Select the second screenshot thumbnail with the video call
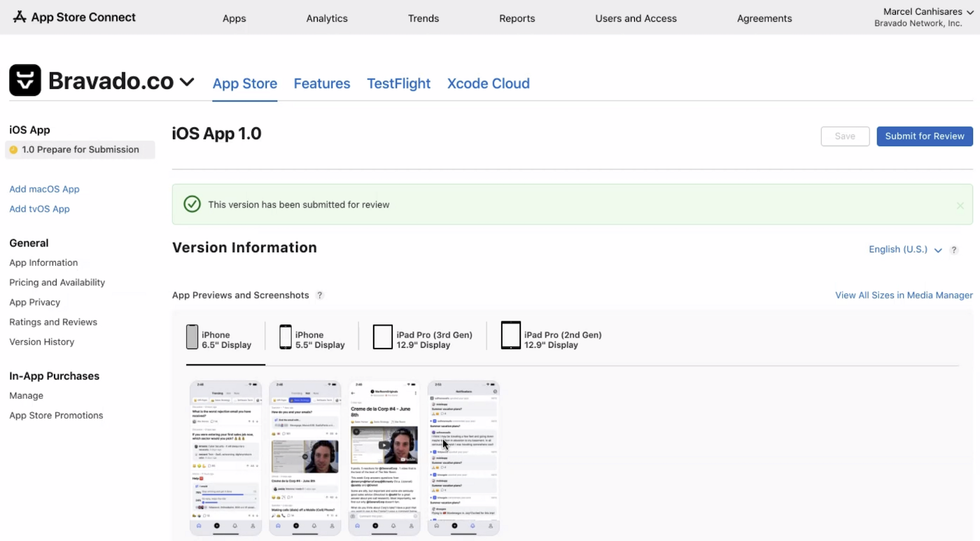The width and height of the screenshot is (980, 541). [x=305, y=458]
